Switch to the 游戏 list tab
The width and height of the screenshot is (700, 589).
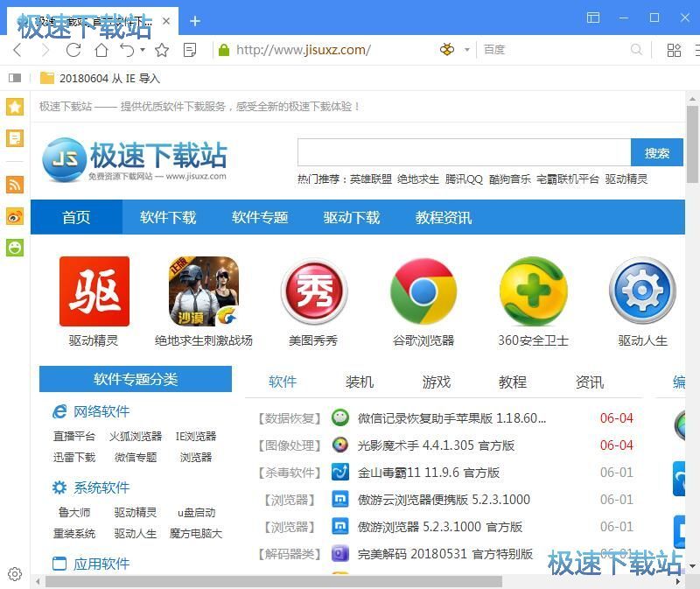tap(436, 382)
